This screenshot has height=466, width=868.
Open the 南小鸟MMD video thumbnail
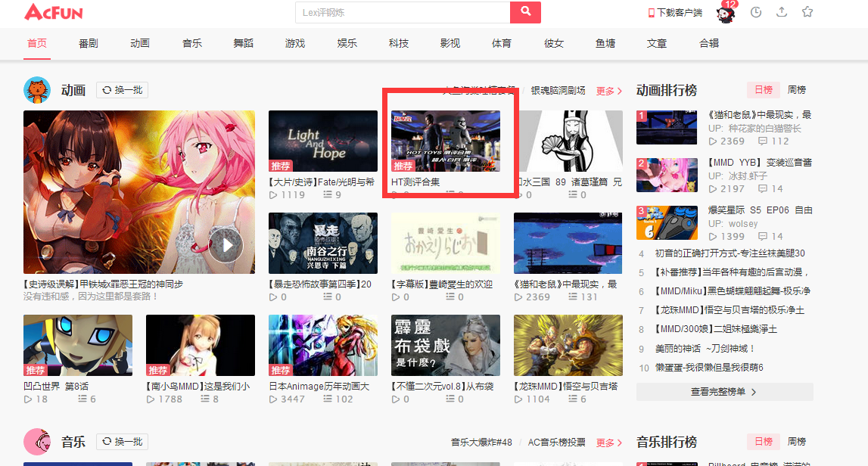pos(201,346)
